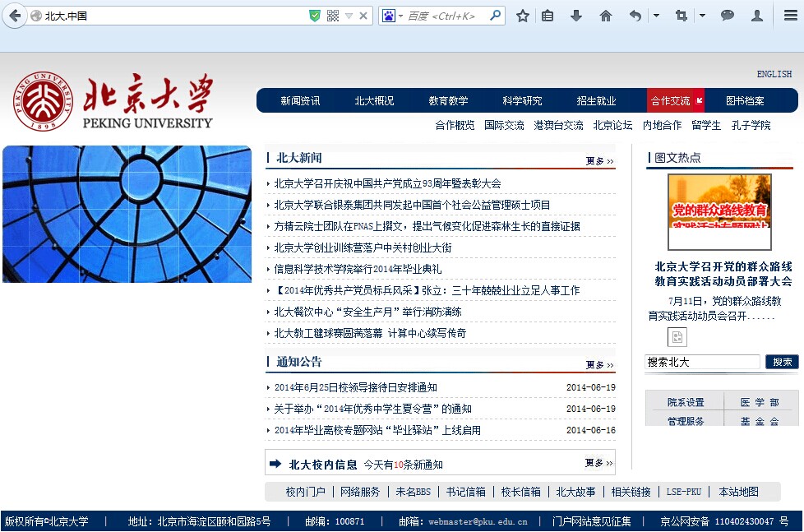804x532 pixels.
Task: Click 更多 in the 北大校内信息 bar
Action: click(x=599, y=463)
